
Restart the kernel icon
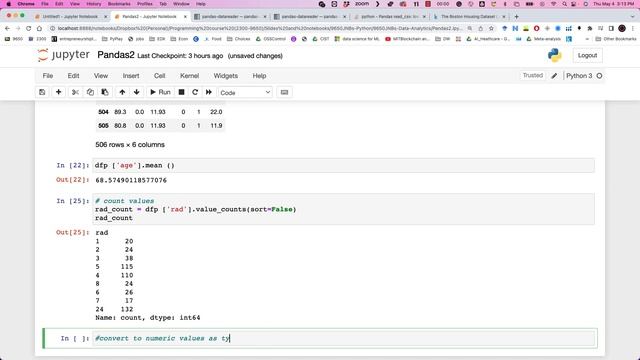click(195, 92)
